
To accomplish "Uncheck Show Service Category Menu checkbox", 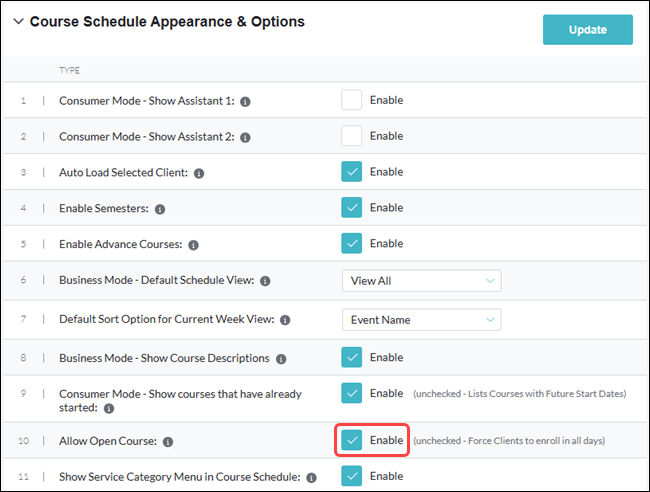I will click(351, 476).
